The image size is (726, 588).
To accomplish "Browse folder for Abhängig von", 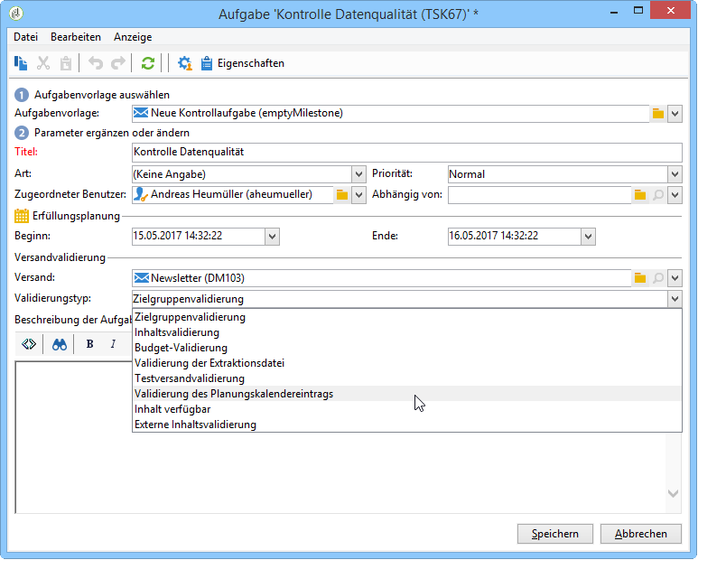I will tap(640, 195).
